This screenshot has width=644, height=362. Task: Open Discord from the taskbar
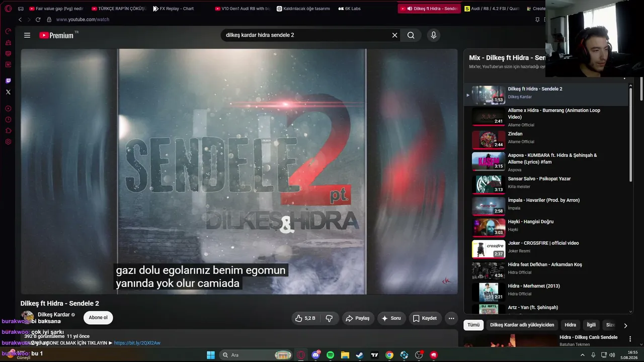click(x=316, y=355)
